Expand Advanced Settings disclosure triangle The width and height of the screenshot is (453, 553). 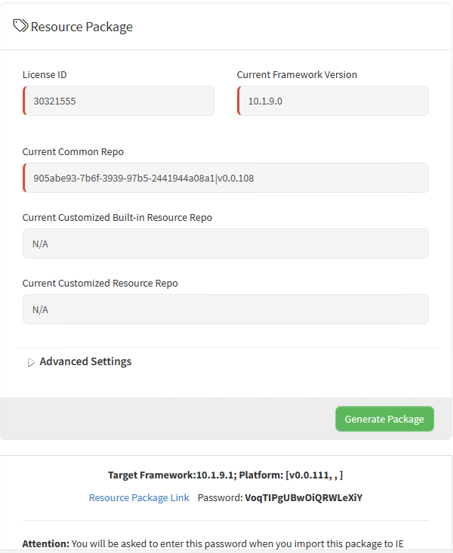point(31,362)
